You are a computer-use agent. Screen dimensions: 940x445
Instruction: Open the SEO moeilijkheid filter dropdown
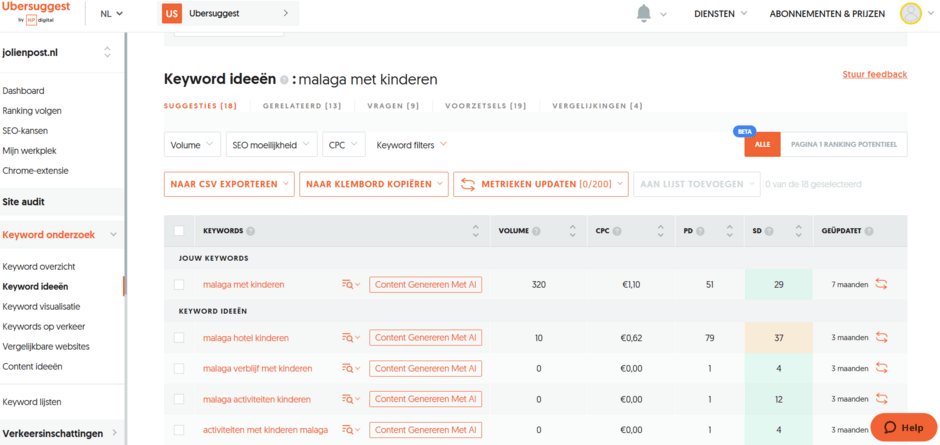[271, 145]
